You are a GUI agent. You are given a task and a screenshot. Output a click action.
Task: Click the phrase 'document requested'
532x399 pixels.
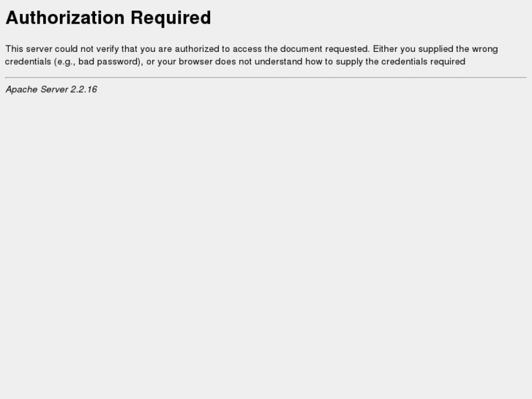[x=325, y=49]
